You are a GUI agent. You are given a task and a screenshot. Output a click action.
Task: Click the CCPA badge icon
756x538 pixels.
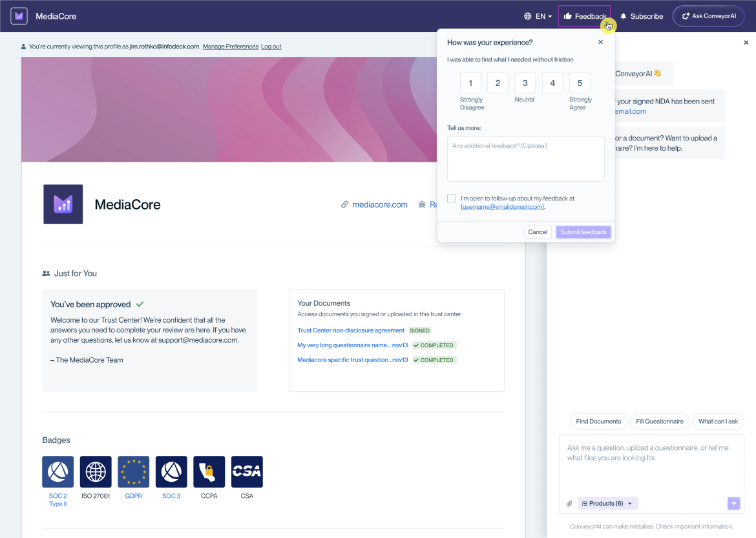tap(209, 472)
